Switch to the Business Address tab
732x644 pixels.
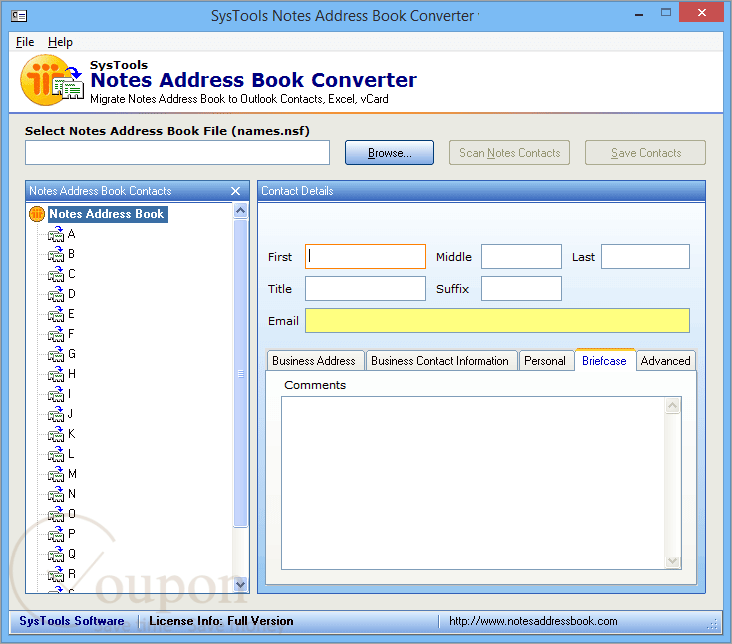pos(314,361)
